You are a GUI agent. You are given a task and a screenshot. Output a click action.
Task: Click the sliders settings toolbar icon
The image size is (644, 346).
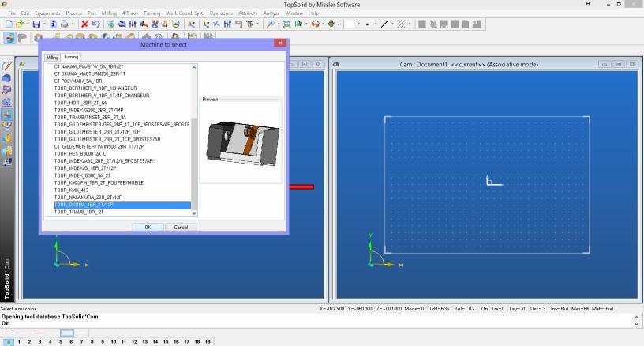(x=133, y=24)
